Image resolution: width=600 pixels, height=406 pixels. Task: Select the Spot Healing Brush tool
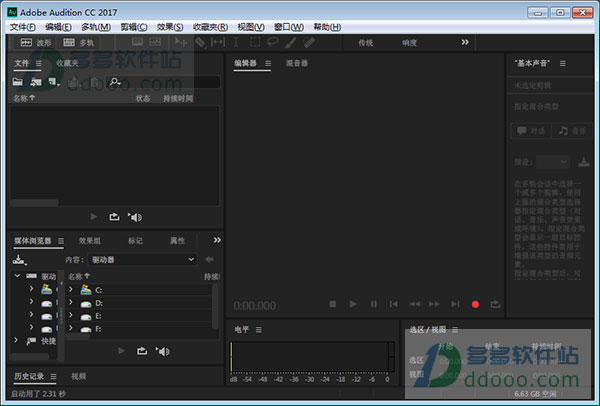point(309,42)
